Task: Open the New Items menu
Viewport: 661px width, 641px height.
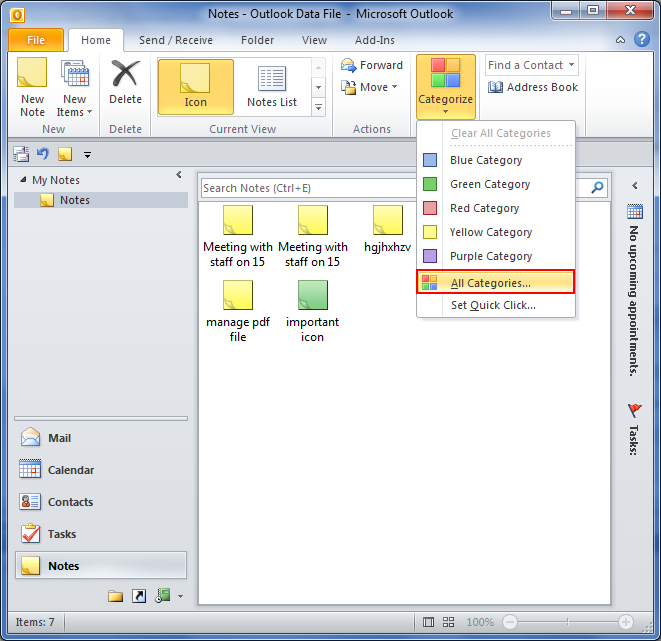Action: point(74,88)
